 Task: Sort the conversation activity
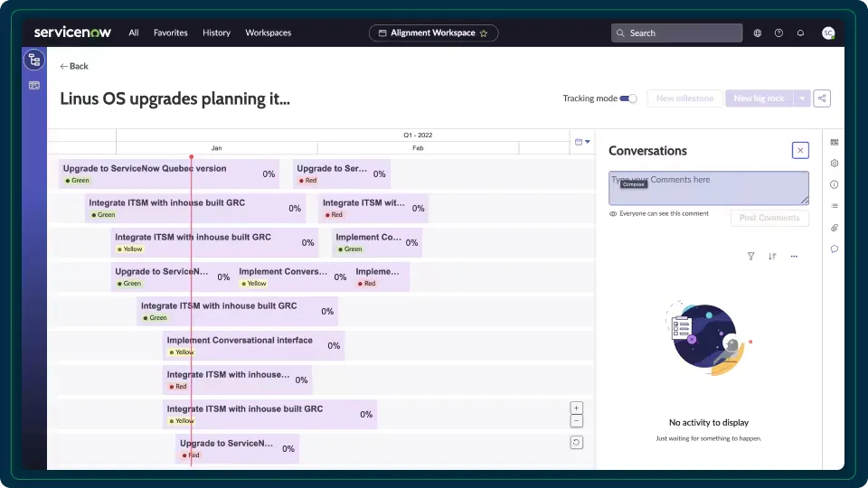772,256
